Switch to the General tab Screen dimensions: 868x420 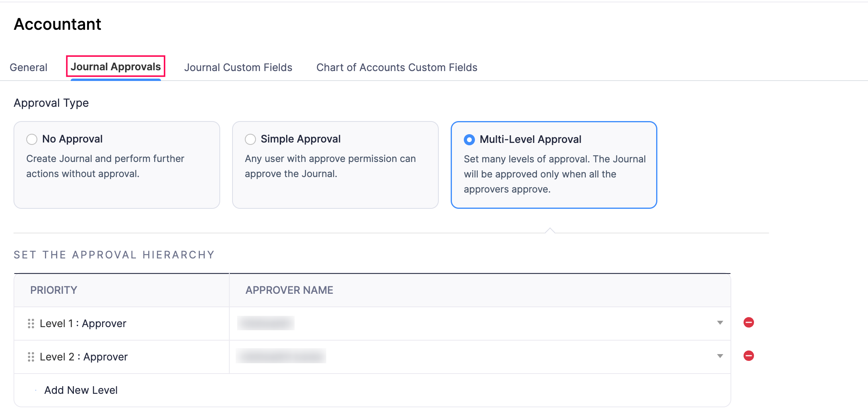28,67
